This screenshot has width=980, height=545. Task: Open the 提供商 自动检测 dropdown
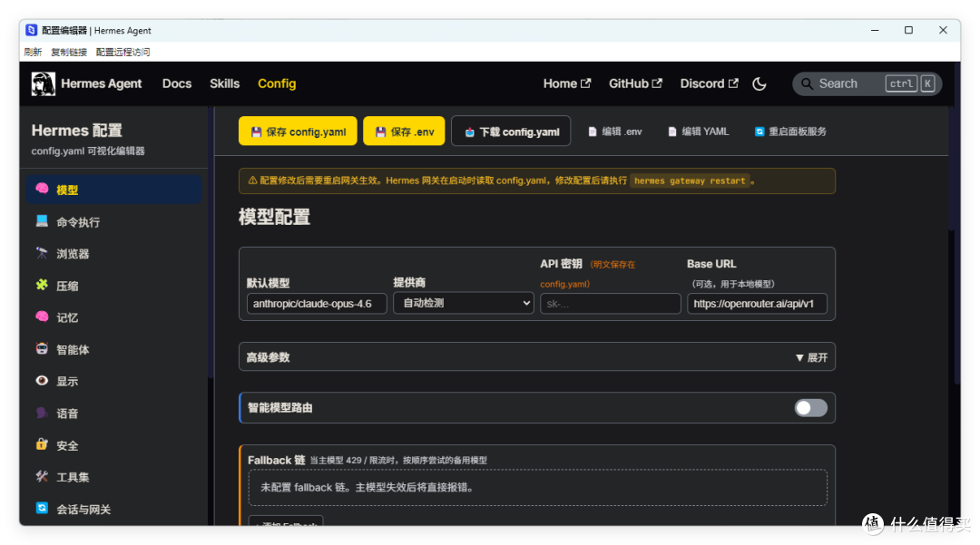coord(463,304)
